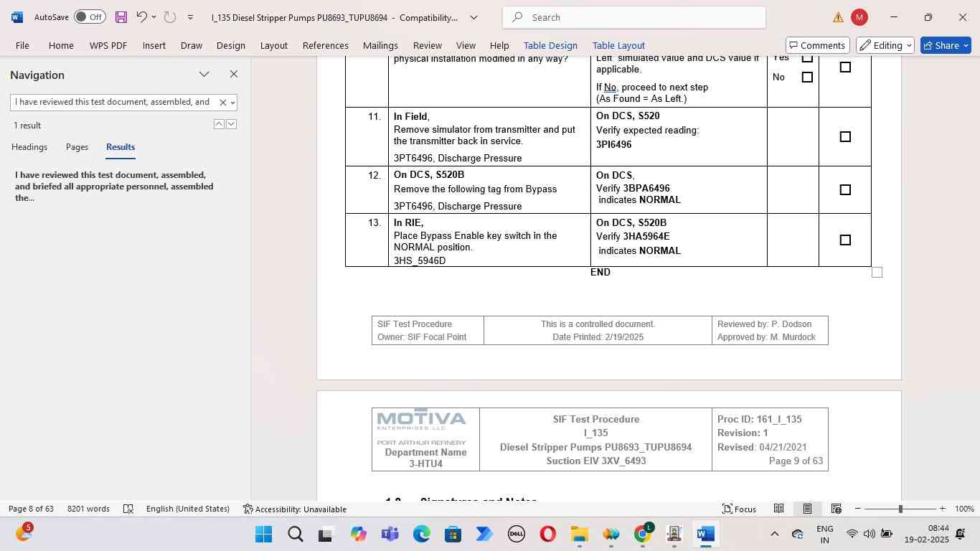The image size is (980, 551).
Task: Expand the document title dropdown chevron
Action: tap(473, 17)
